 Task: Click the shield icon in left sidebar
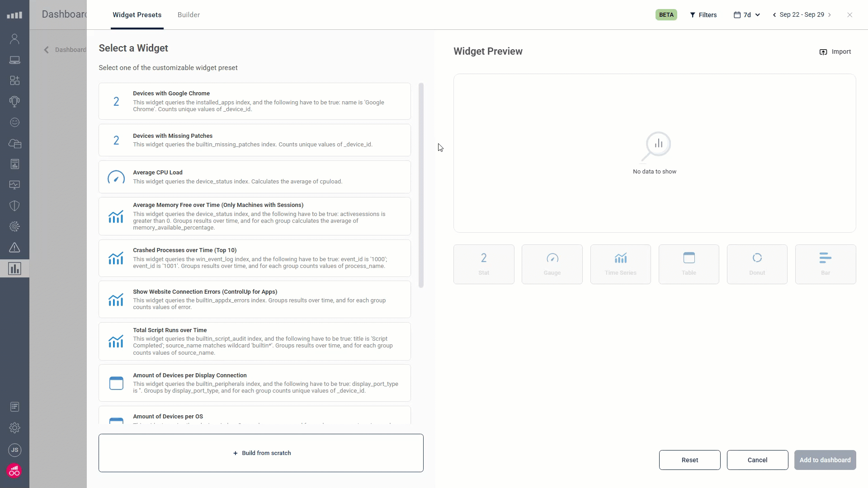(x=14, y=206)
